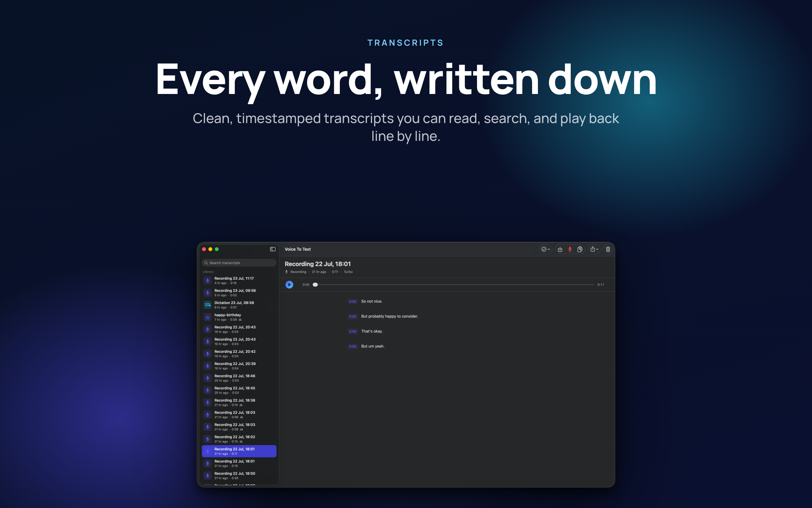The image size is (812, 508).
Task: Select Recording 22 Jul, 18:01 lasting 0:10
Action: coord(239,463)
